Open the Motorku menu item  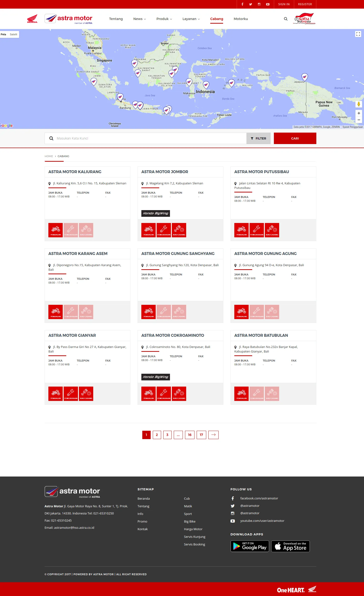(x=241, y=19)
